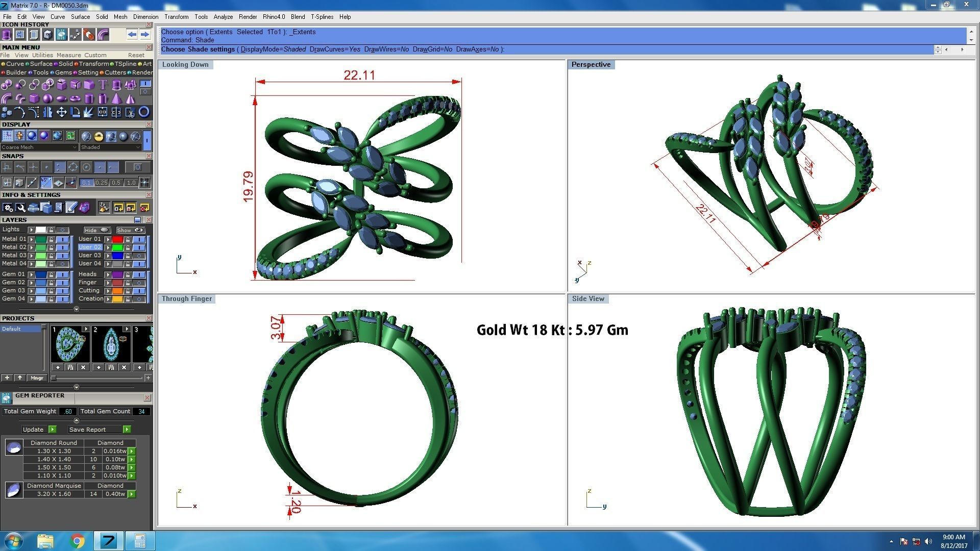Click the orange color swatch of Cutting layer
This screenshot has width=980, height=551.
tap(117, 291)
